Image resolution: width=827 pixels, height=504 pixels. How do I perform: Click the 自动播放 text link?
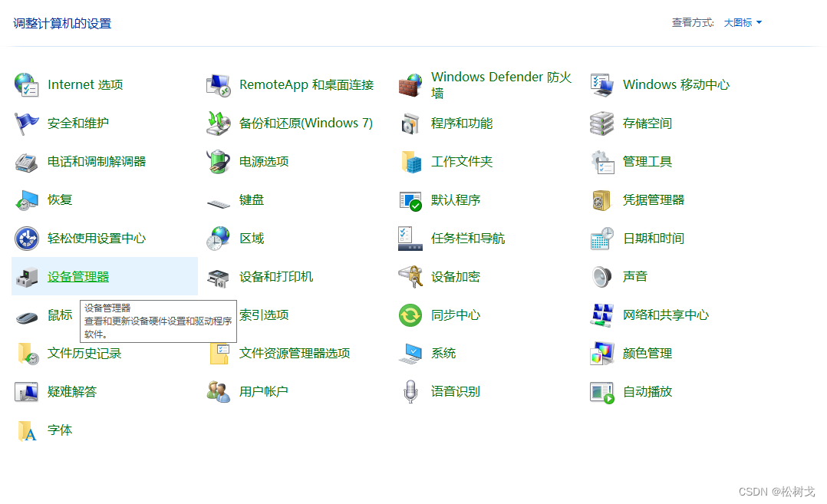point(647,392)
